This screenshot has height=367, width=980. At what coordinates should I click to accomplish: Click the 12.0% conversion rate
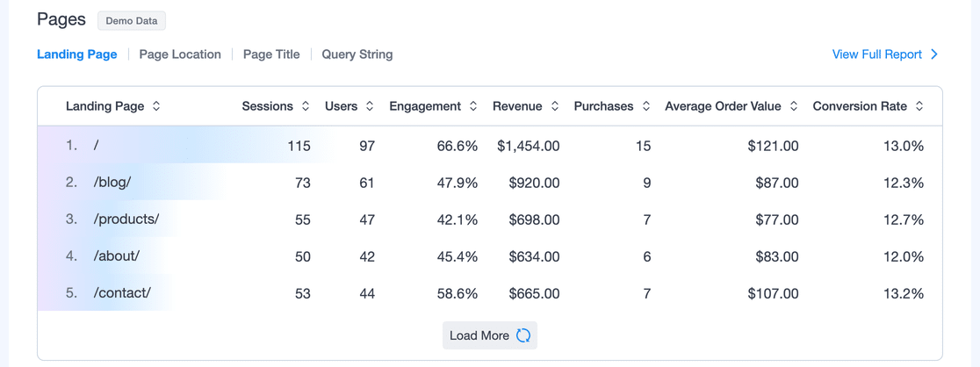[x=904, y=257]
